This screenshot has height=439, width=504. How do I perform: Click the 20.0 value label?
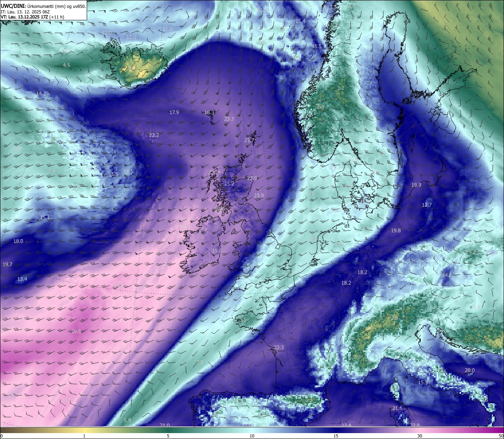pyautogui.click(x=470, y=370)
